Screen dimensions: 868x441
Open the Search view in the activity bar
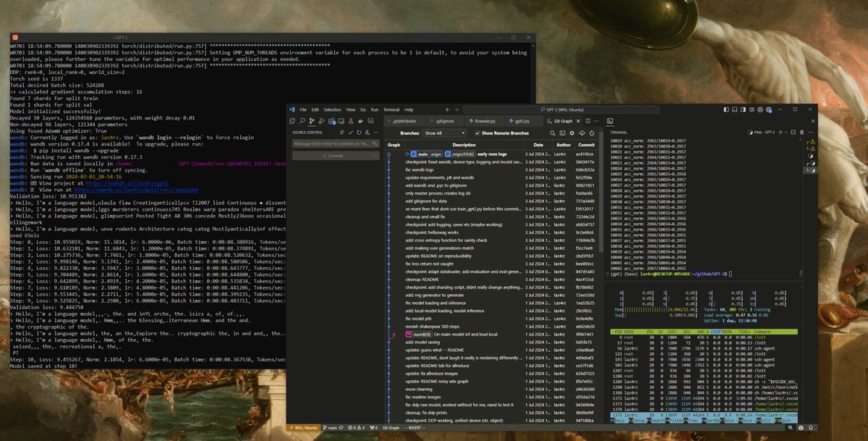302,121
